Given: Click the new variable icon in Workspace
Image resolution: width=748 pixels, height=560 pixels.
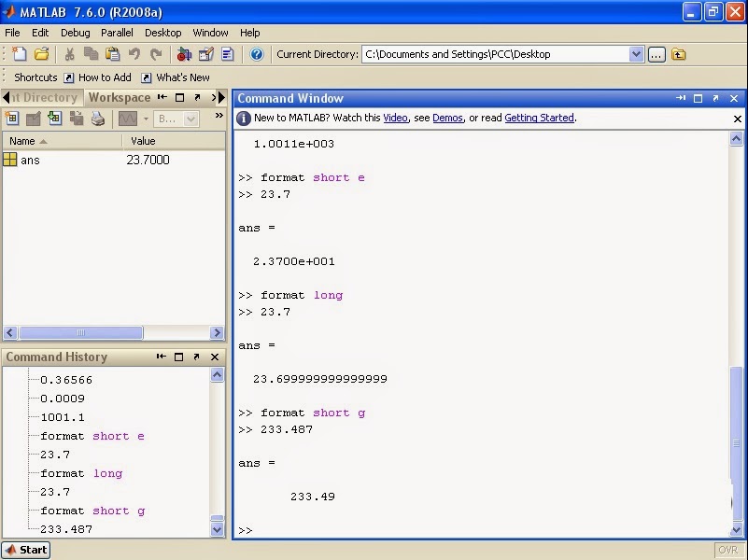Looking at the screenshot, I should 12,119.
